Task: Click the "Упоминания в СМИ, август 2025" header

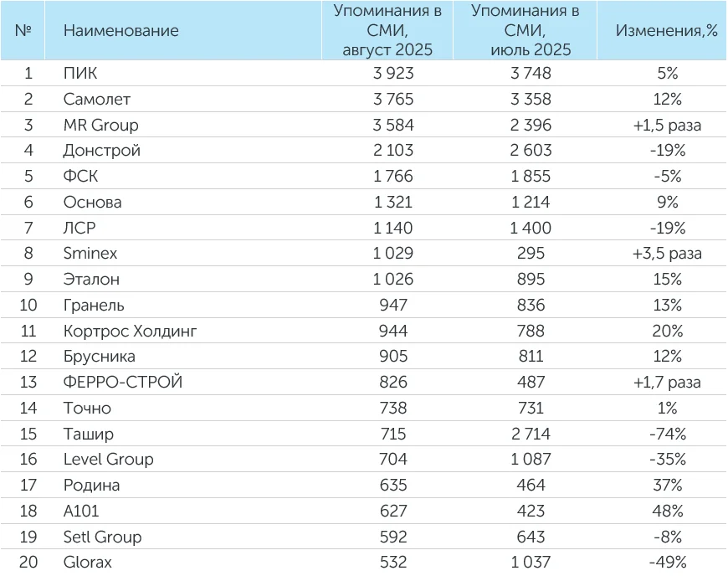Action: click(387, 31)
